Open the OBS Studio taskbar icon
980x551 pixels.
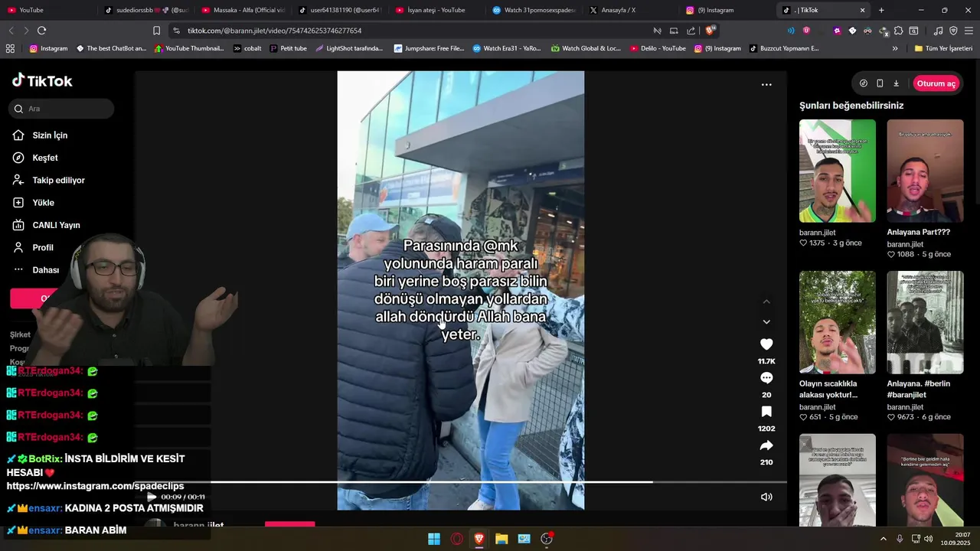click(x=547, y=539)
